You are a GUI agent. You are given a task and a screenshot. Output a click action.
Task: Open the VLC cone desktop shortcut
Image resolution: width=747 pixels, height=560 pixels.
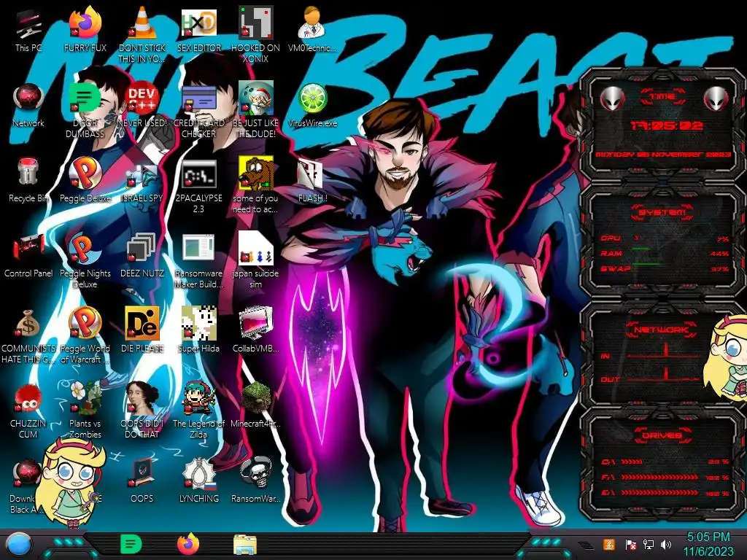(x=142, y=34)
